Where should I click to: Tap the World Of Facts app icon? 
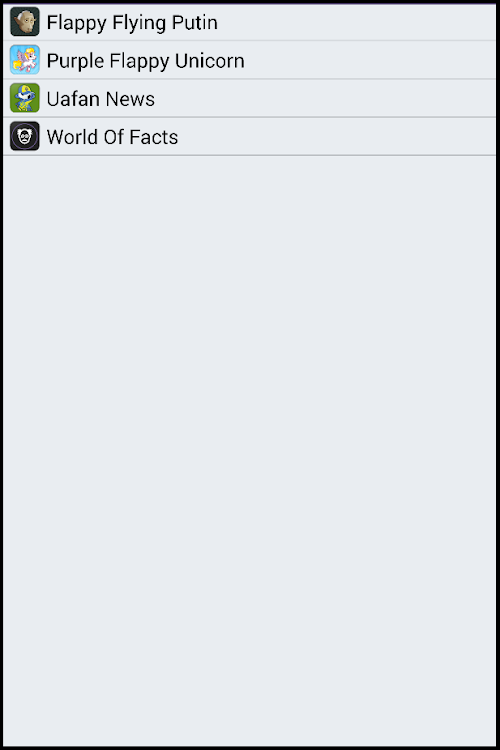click(x=25, y=136)
